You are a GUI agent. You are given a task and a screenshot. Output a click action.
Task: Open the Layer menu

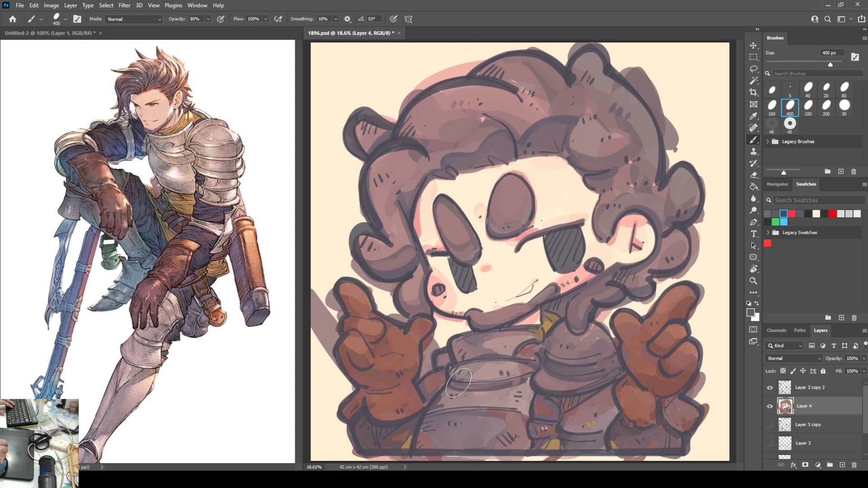[70, 5]
